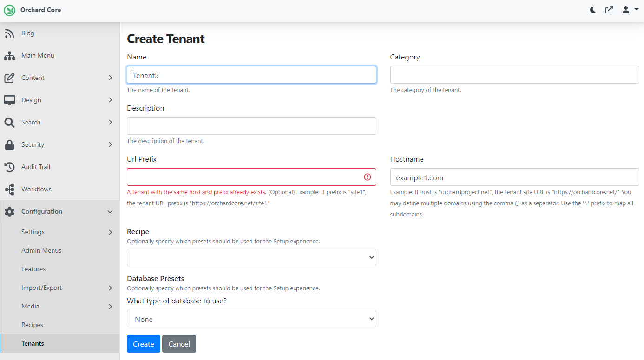This screenshot has width=644, height=360.
Task: Click 'The name of the tenant.' hint
Action: [x=158, y=90]
